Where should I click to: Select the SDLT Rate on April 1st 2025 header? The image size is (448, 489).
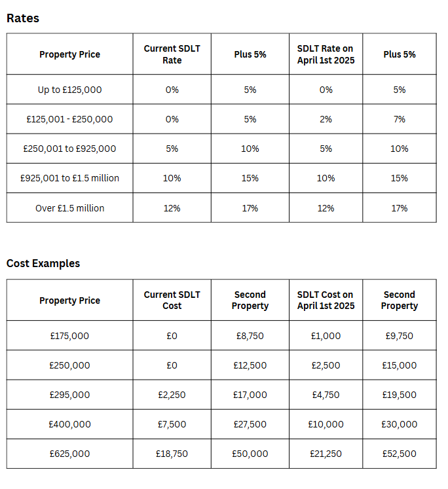326,54
